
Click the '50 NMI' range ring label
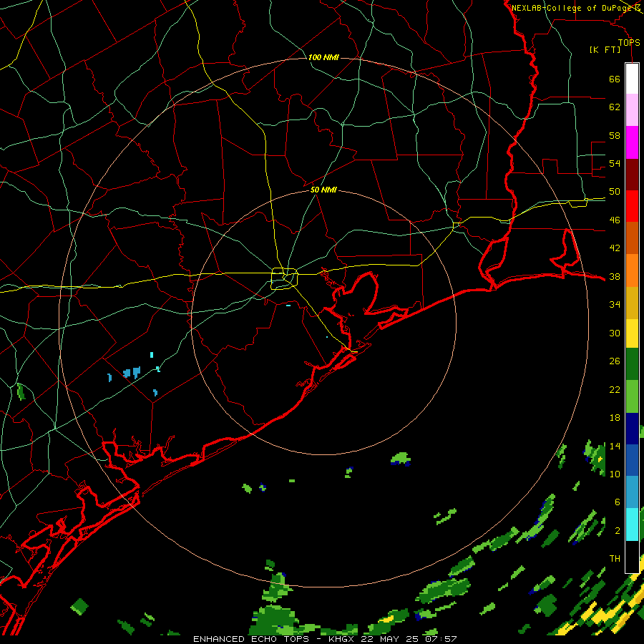click(x=323, y=190)
